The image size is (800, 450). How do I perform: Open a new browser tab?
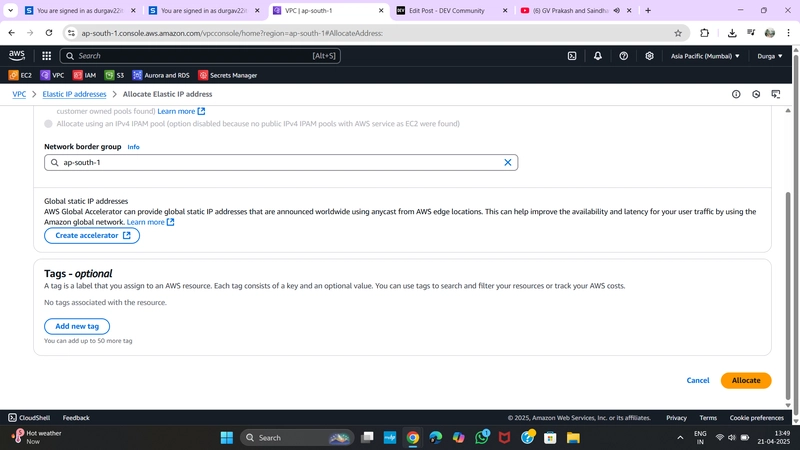click(648, 10)
